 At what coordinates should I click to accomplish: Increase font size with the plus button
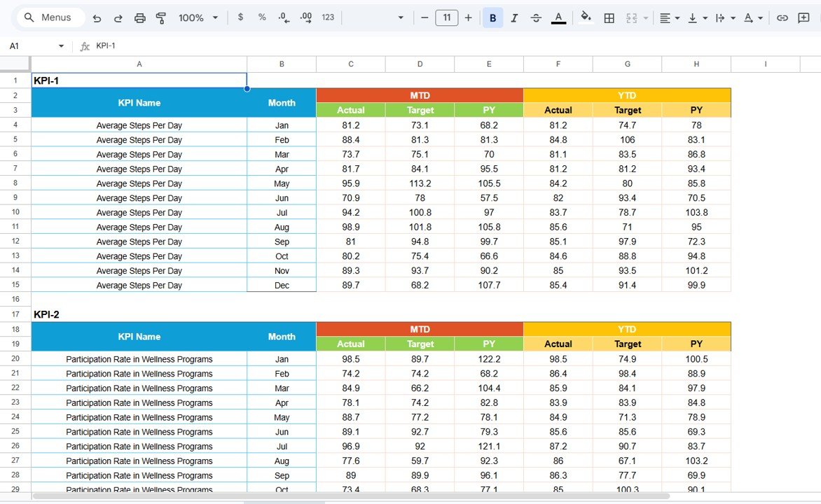click(468, 18)
